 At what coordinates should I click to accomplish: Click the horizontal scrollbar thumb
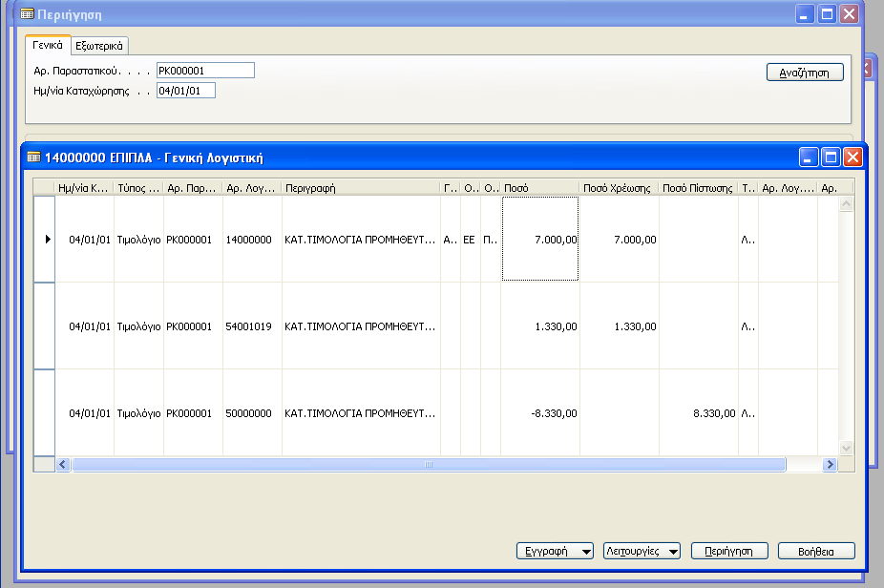click(429, 465)
